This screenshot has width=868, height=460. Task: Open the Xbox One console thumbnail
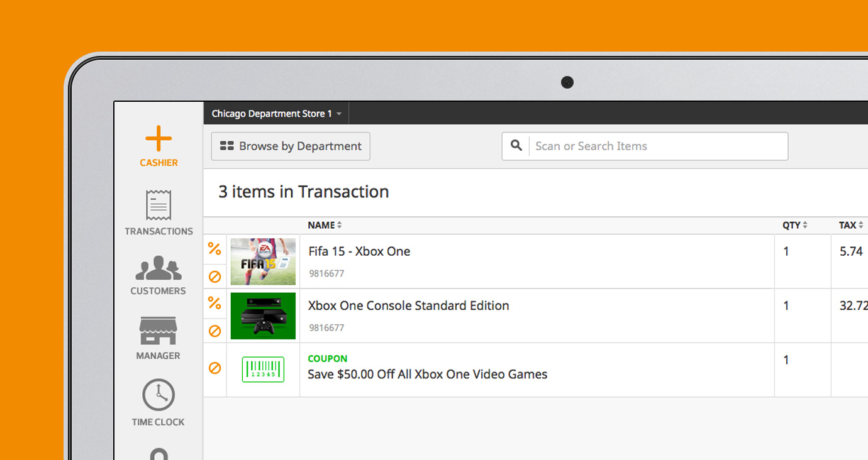[x=263, y=315]
